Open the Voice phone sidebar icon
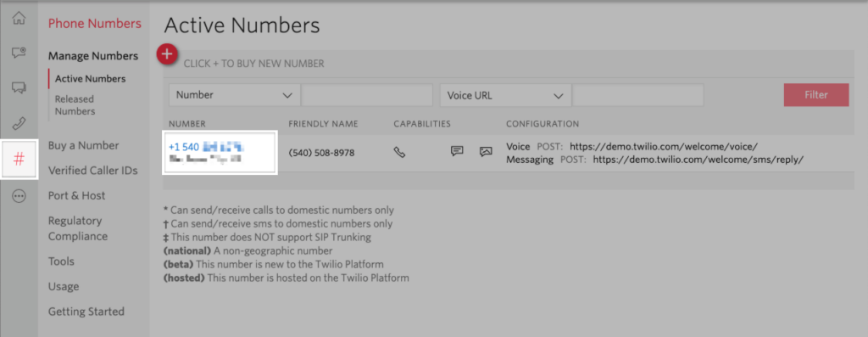This screenshot has height=337, width=868. [19, 124]
